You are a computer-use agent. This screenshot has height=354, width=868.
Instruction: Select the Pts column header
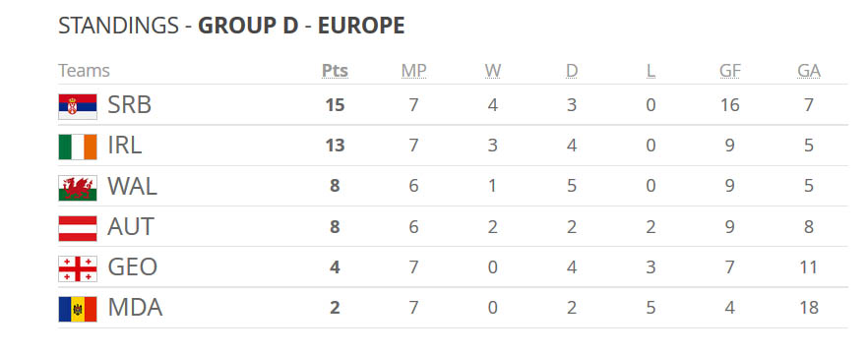coord(335,71)
